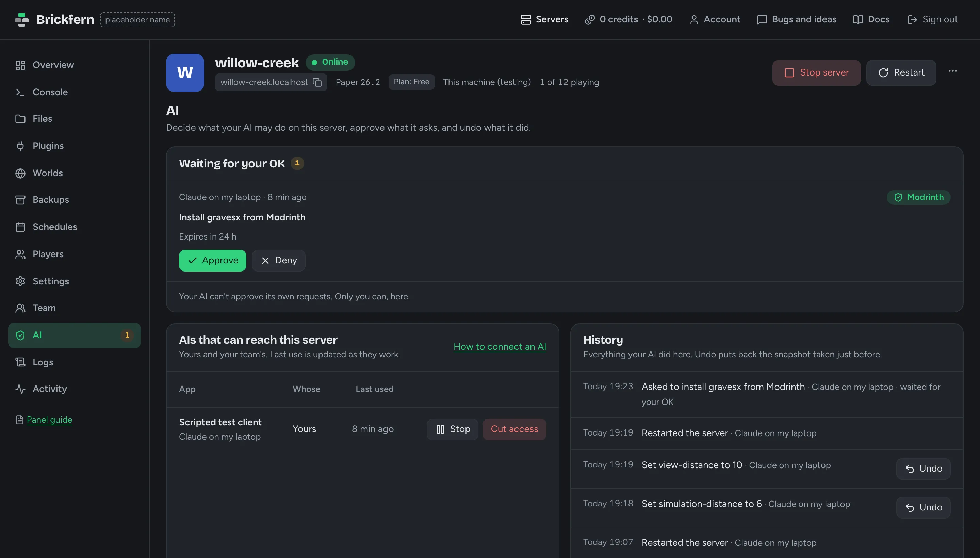This screenshot has height=558, width=980.
Task: Open the Plugins section
Action: pos(75,146)
